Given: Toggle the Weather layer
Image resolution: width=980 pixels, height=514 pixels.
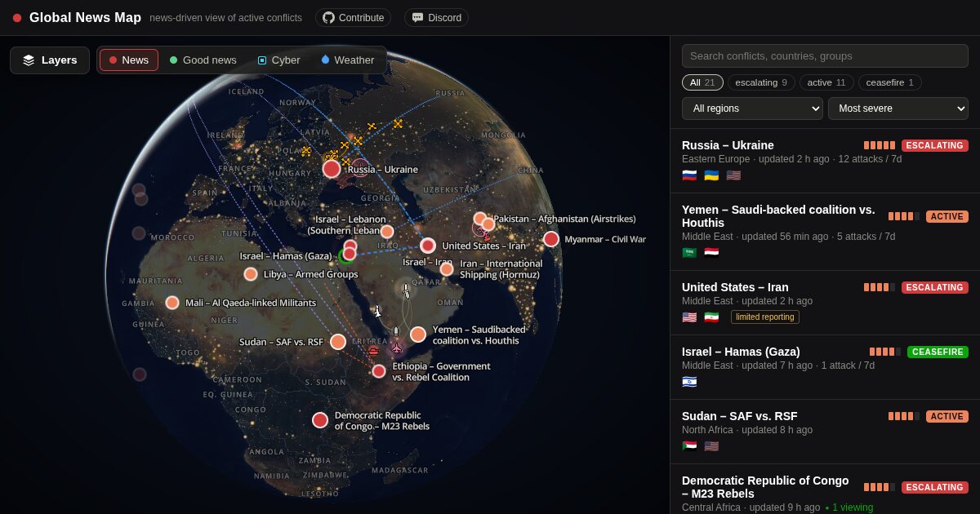Looking at the screenshot, I should click(x=348, y=60).
